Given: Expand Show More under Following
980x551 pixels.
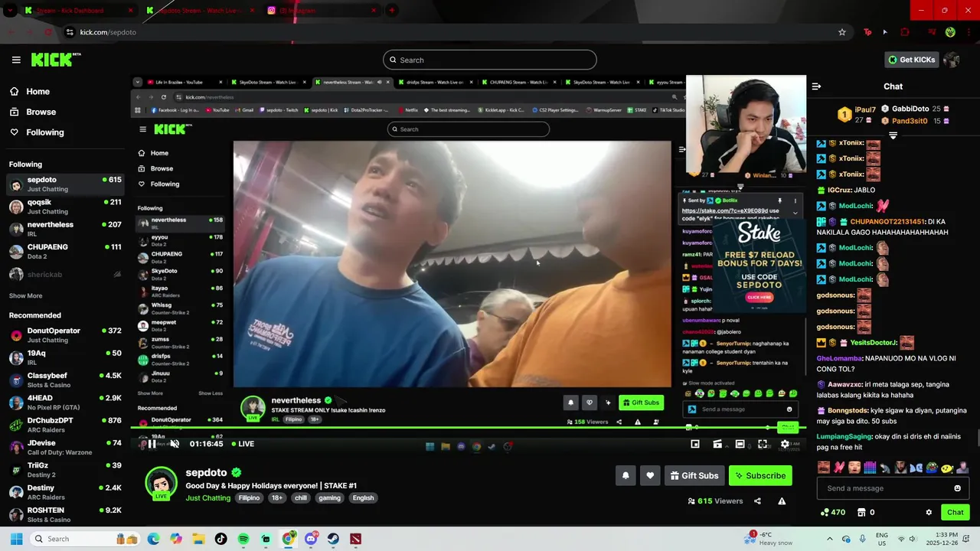Looking at the screenshot, I should point(25,295).
